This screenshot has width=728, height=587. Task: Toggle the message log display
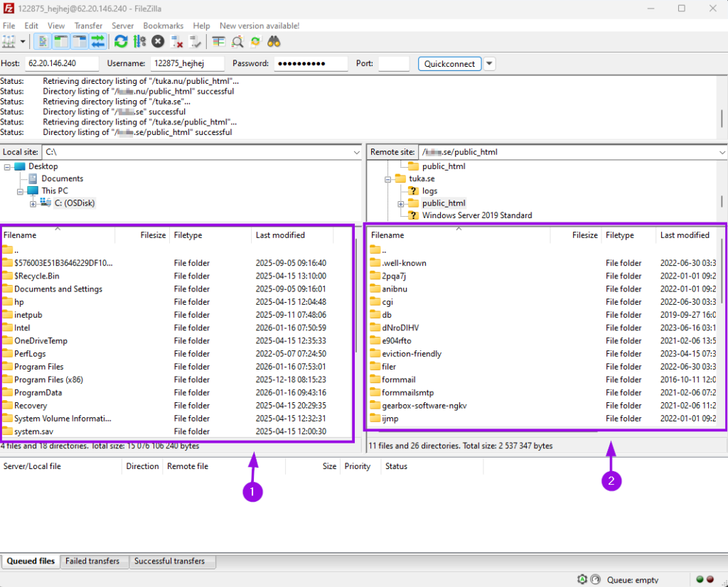click(x=42, y=42)
